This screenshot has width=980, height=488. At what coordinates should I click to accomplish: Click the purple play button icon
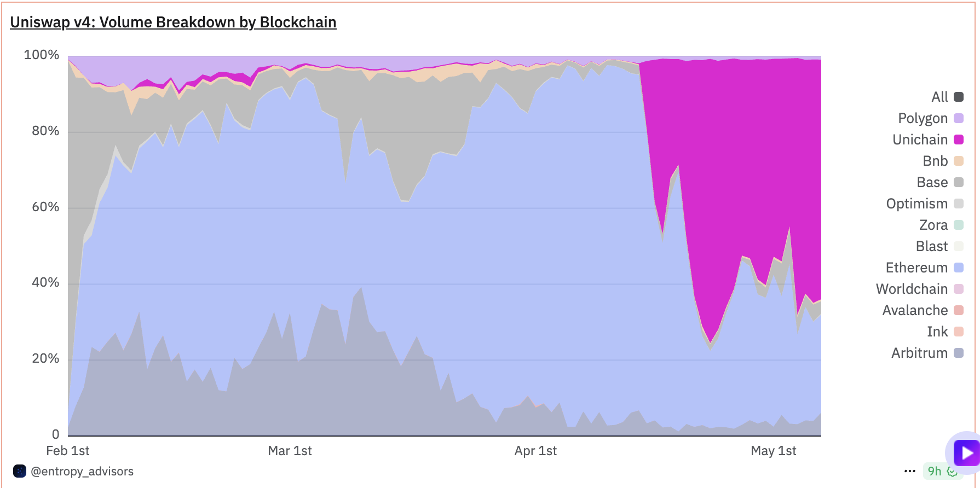[x=966, y=453]
